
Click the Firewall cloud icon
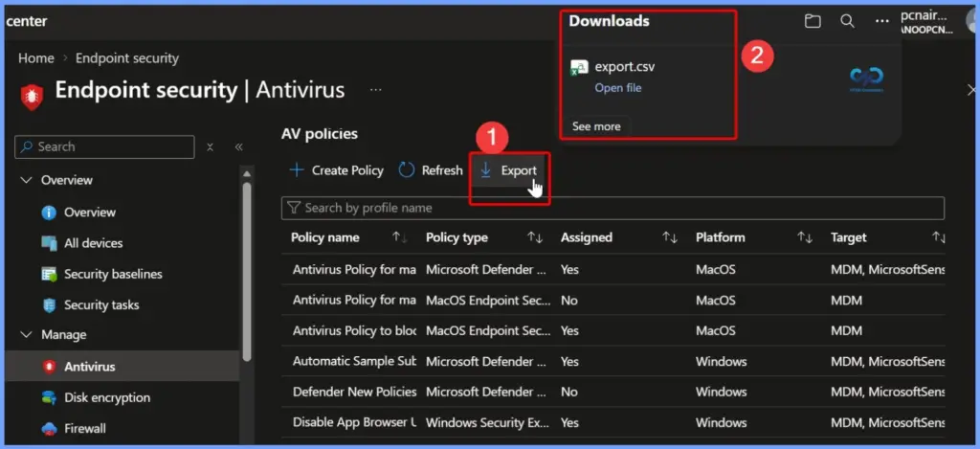[x=49, y=429]
